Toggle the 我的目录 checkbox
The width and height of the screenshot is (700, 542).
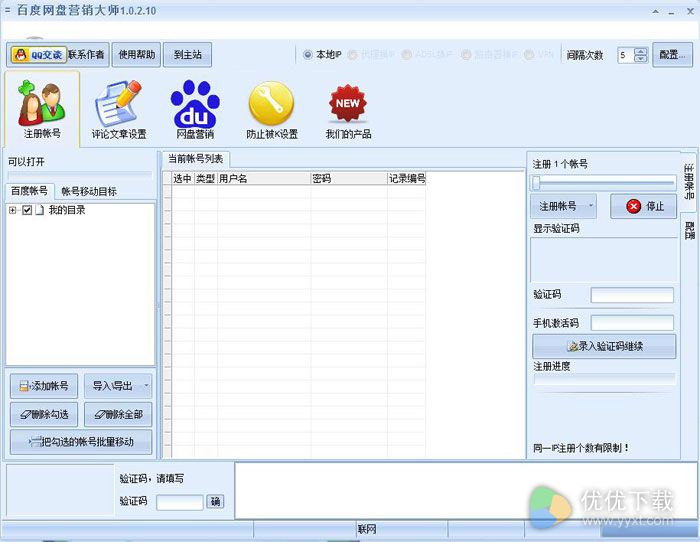point(27,210)
